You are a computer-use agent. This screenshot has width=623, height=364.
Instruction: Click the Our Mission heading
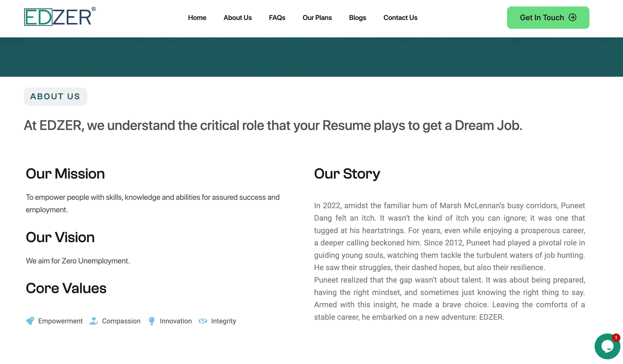[65, 174]
